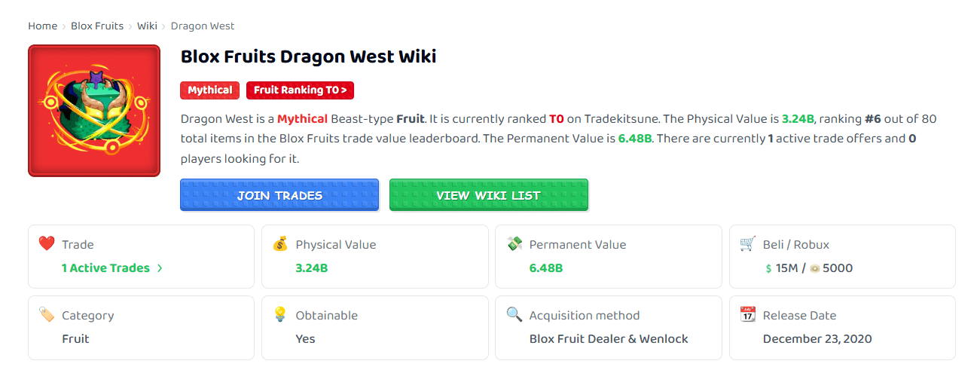
Task: Click the heart icon beside Trade
Action: click(x=47, y=244)
